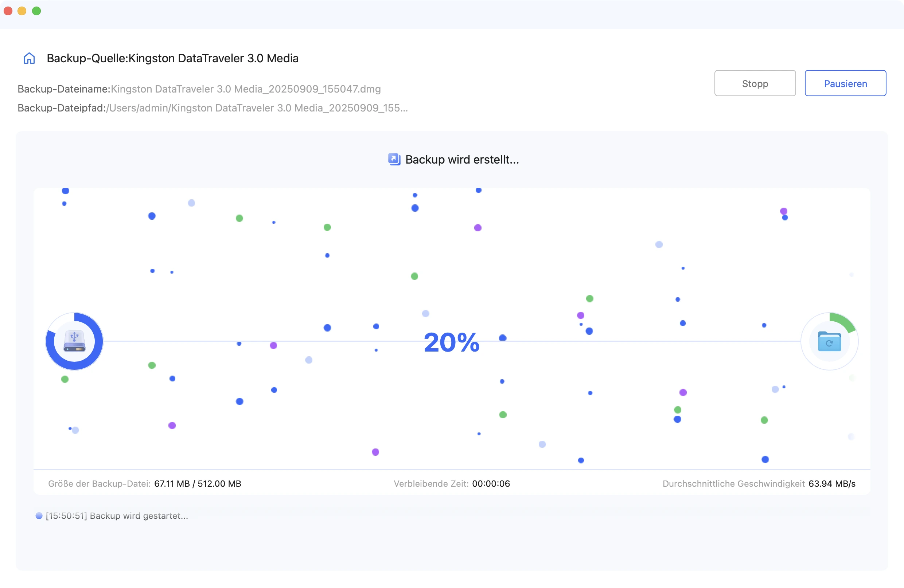This screenshot has width=904, height=588.
Task: Click the remaining time value 00:00:06
Action: [491, 483]
